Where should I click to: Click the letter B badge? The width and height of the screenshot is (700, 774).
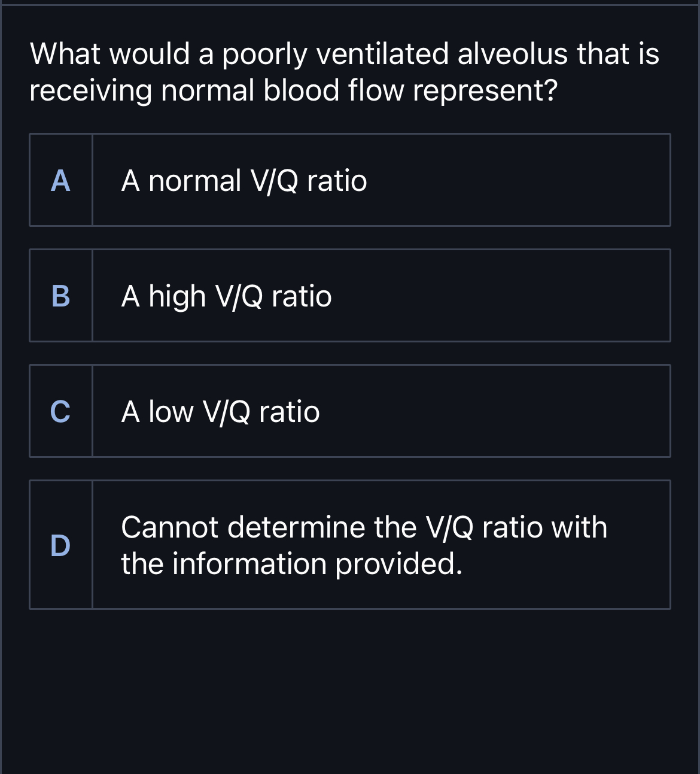(x=60, y=295)
